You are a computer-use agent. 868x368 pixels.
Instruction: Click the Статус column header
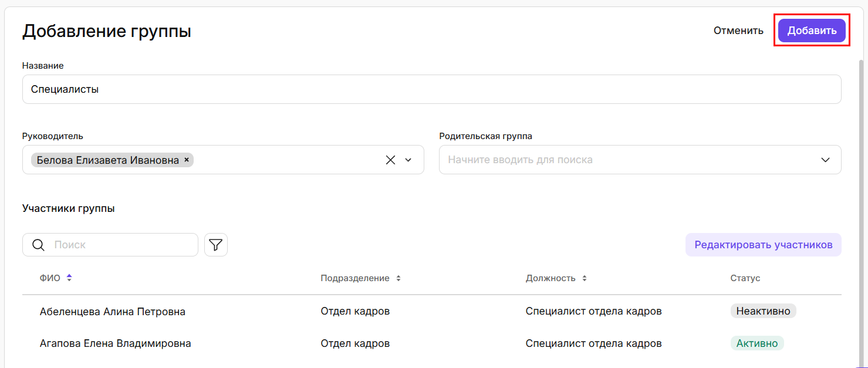tap(745, 278)
